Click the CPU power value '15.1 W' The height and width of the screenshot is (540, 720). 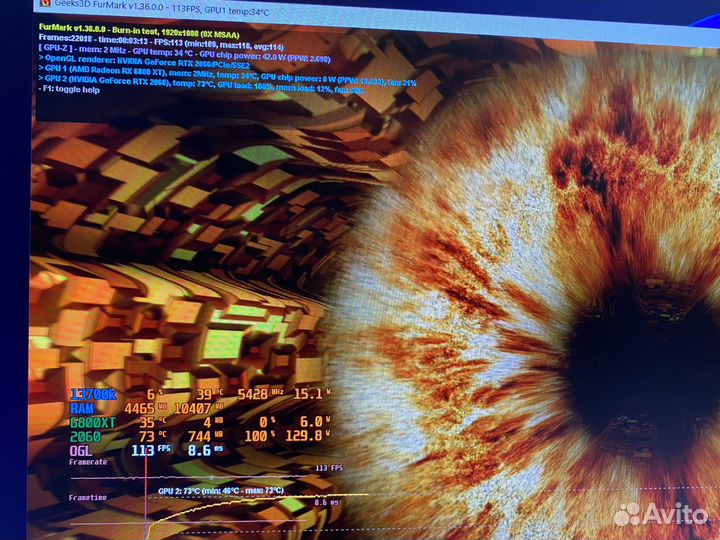312,394
